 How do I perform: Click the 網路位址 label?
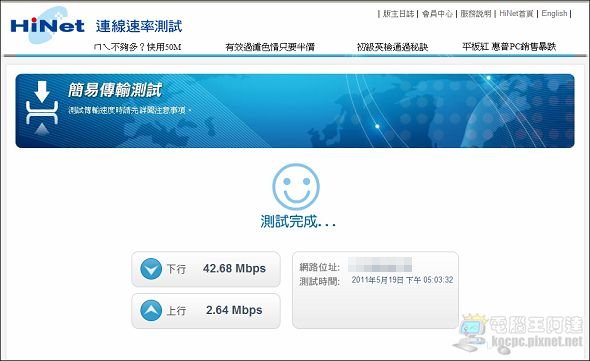coord(319,267)
